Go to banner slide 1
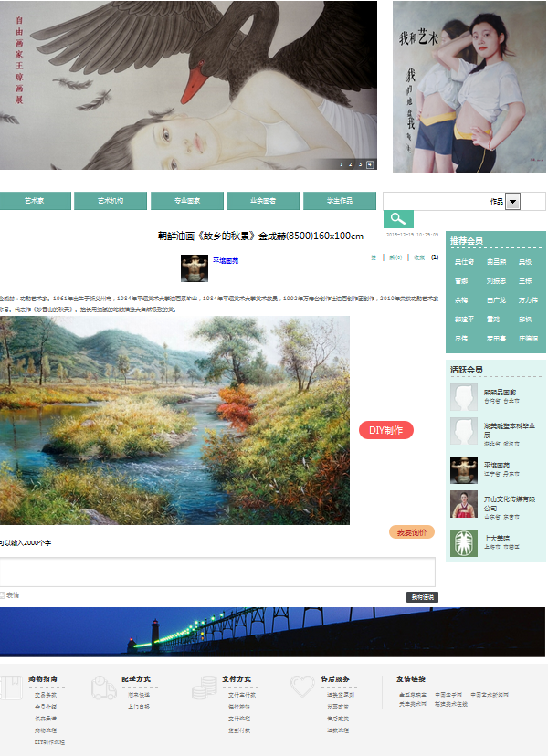 tap(341, 164)
